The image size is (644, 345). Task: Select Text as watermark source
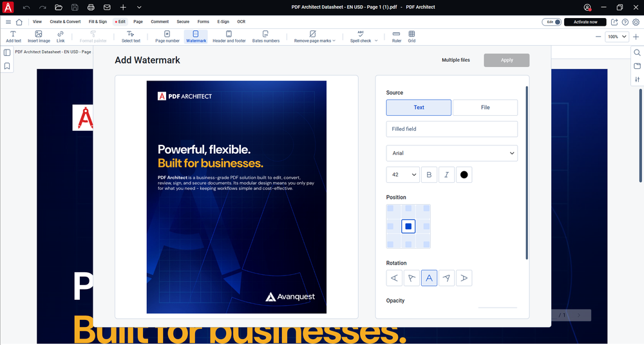[419, 107]
